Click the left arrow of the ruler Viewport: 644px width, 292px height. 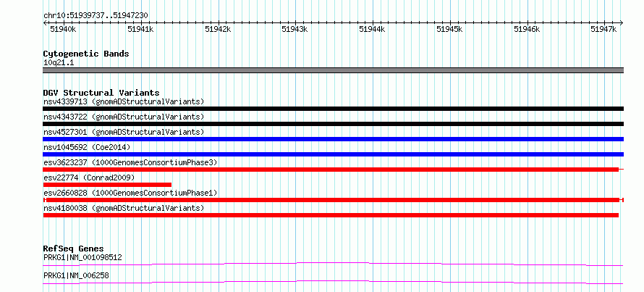point(45,22)
